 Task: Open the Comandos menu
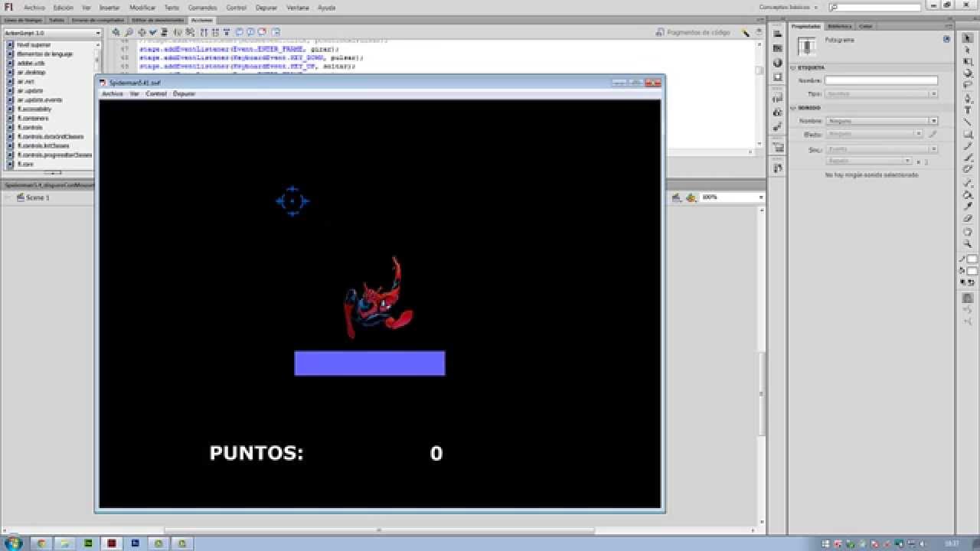coord(203,7)
